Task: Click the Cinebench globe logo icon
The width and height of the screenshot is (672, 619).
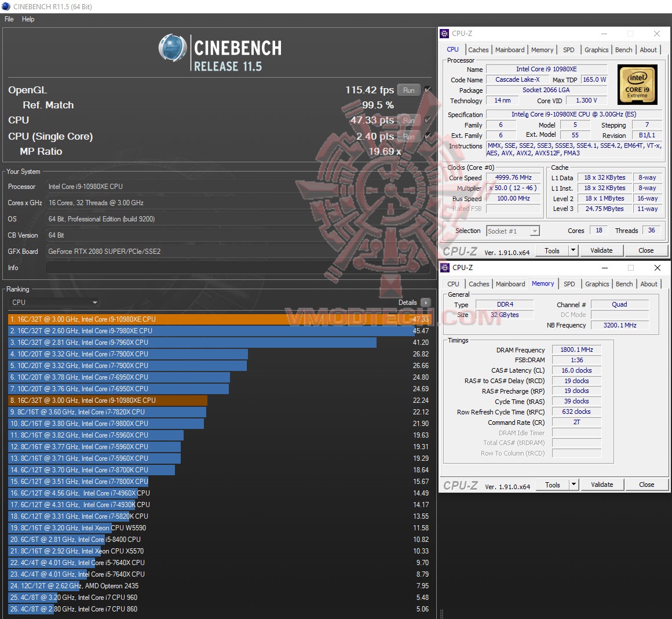Action: pyautogui.click(x=173, y=48)
